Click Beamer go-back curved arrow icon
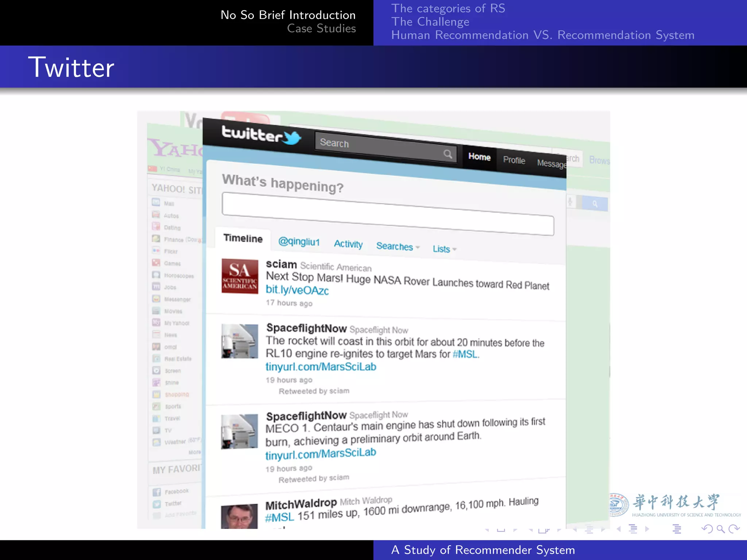This screenshot has height=560, width=747. [x=707, y=529]
